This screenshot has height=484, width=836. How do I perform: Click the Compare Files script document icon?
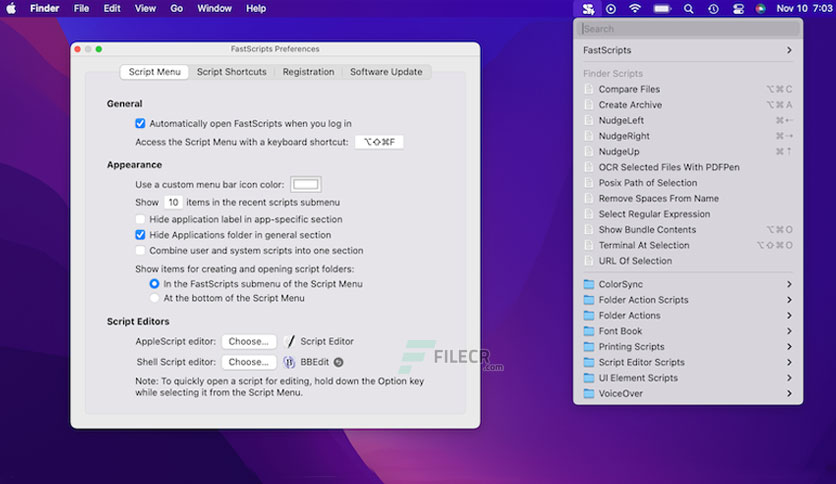click(589, 89)
